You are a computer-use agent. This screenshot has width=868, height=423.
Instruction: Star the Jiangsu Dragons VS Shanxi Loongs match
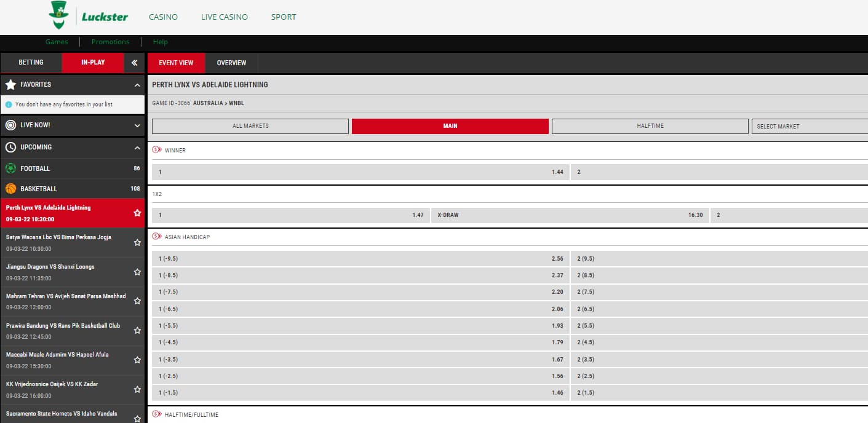(137, 272)
